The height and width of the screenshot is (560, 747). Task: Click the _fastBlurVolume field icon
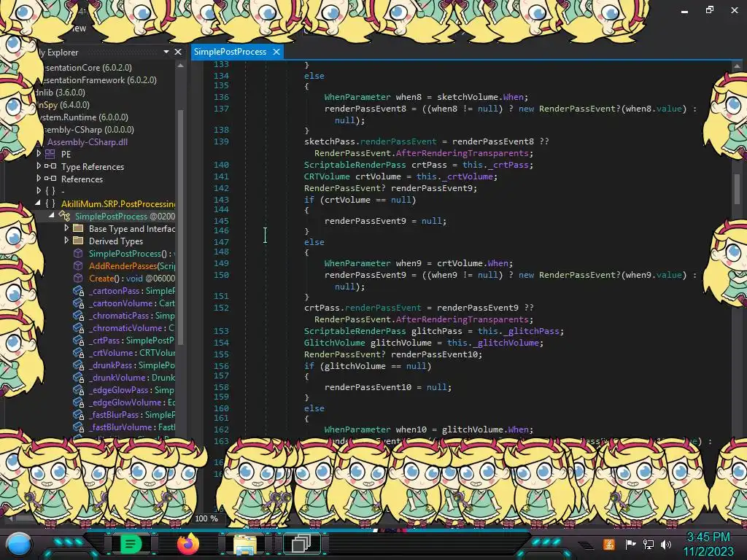click(x=78, y=427)
